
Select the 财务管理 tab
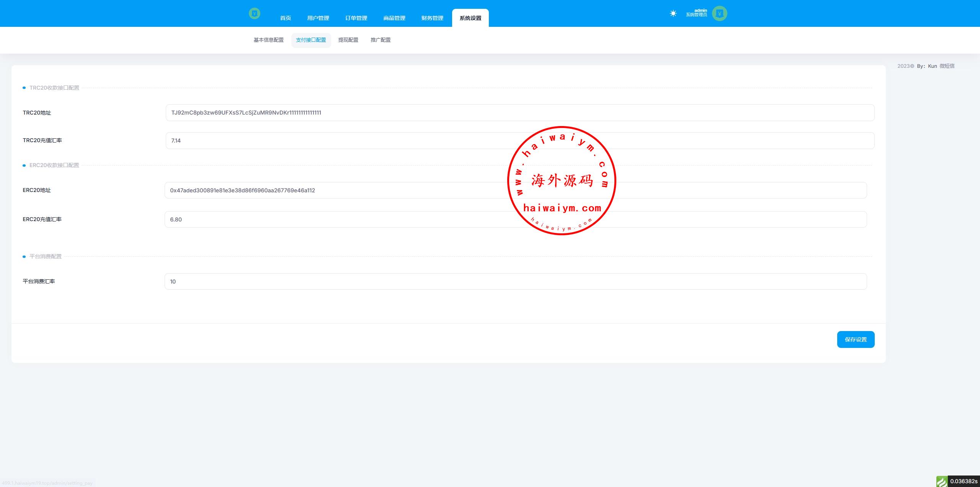tap(432, 18)
